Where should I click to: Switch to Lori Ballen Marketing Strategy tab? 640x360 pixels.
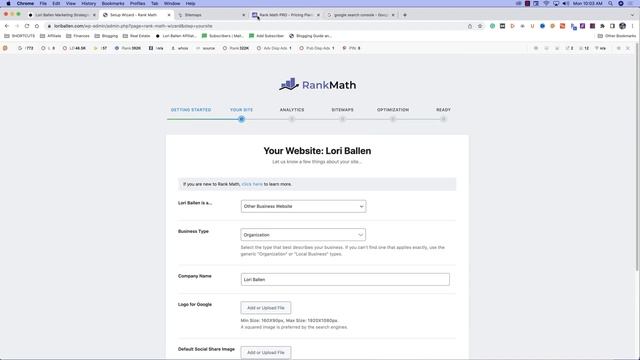point(61,15)
